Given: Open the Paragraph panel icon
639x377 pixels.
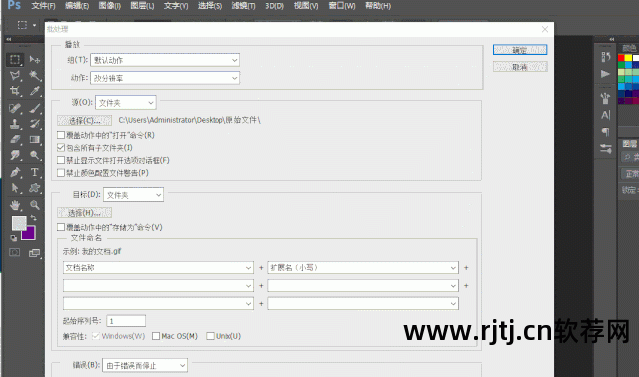Looking at the screenshot, I should pos(606,132).
